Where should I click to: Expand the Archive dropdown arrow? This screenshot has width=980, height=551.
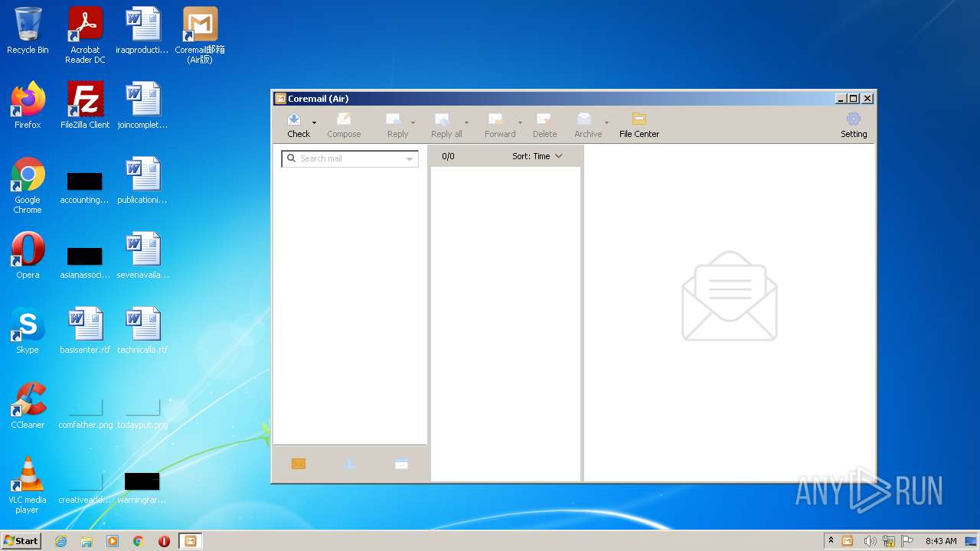606,122
